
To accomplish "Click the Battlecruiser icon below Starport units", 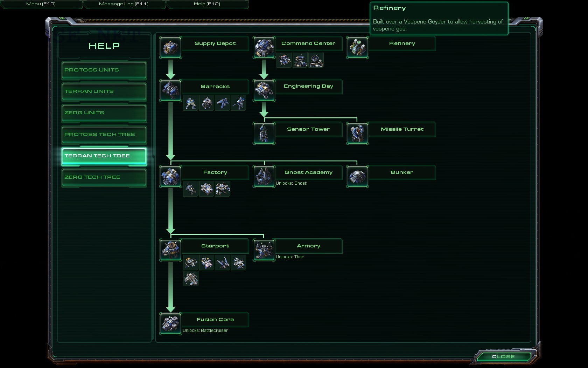I will pyautogui.click(x=191, y=279).
